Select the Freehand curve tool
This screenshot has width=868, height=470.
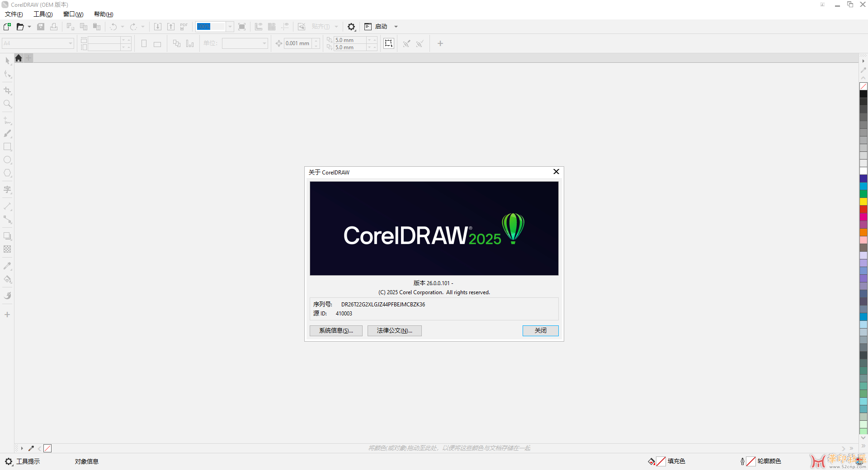tap(7, 121)
